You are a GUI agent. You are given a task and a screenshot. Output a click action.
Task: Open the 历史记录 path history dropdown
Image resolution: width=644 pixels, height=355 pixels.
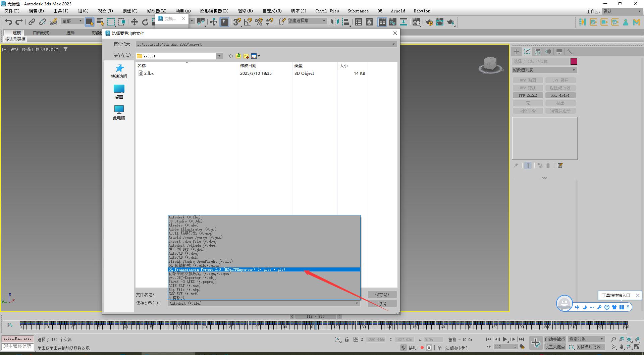click(393, 44)
